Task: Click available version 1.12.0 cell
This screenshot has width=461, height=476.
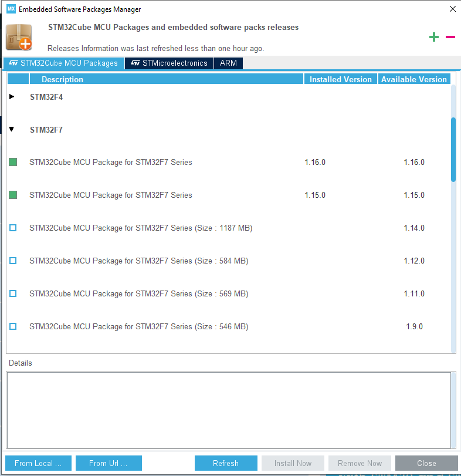Action: click(414, 261)
